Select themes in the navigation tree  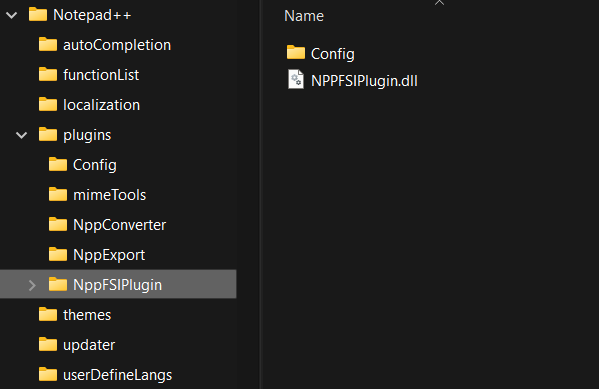(x=87, y=315)
